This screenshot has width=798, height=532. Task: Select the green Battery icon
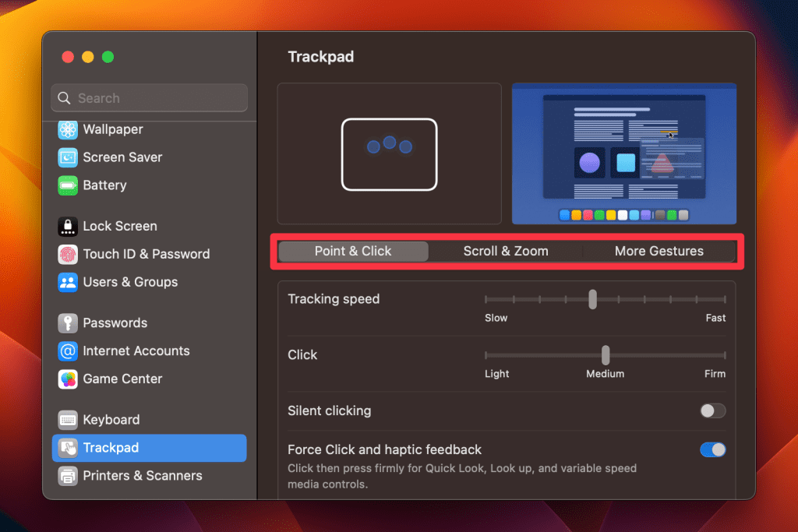[x=68, y=185]
